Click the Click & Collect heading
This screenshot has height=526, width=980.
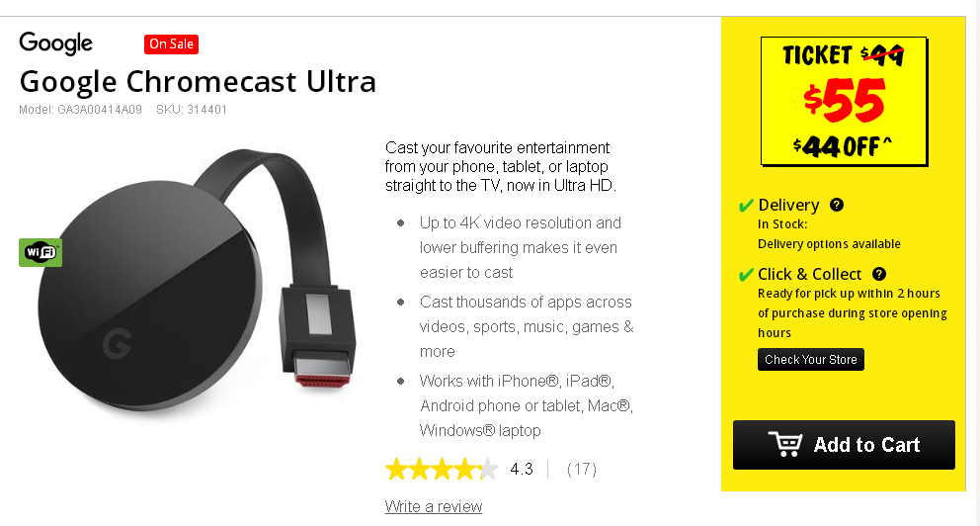click(809, 274)
